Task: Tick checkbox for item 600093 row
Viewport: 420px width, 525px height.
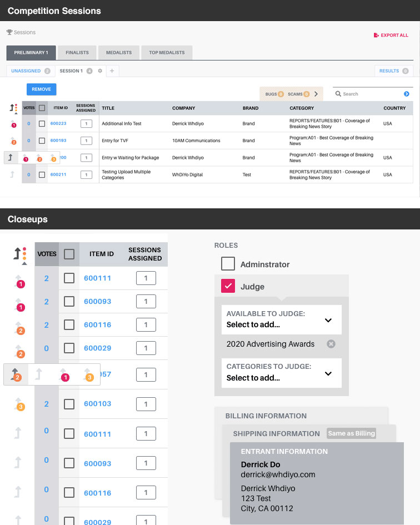Action: [69, 301]
